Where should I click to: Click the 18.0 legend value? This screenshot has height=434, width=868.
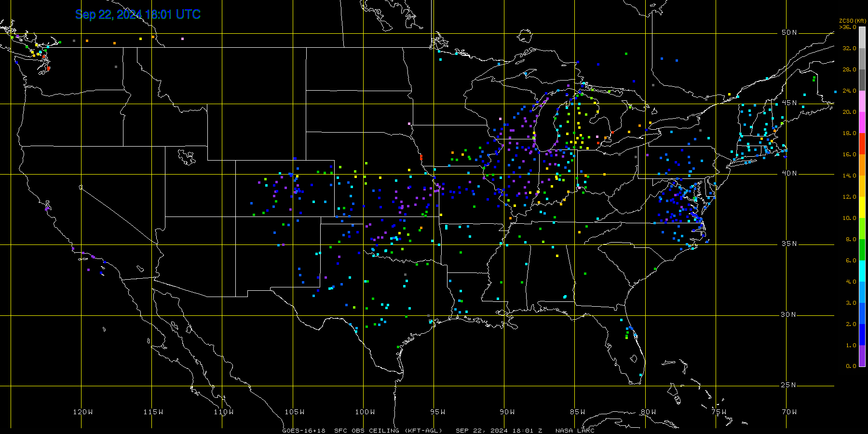849,133
